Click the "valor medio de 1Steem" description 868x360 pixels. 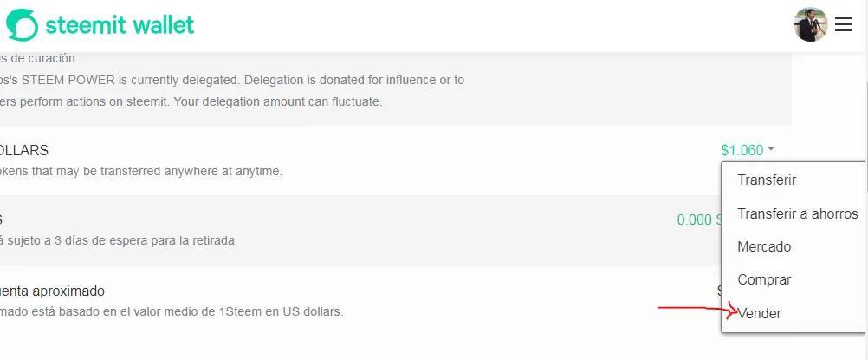(x=172, y=311)
